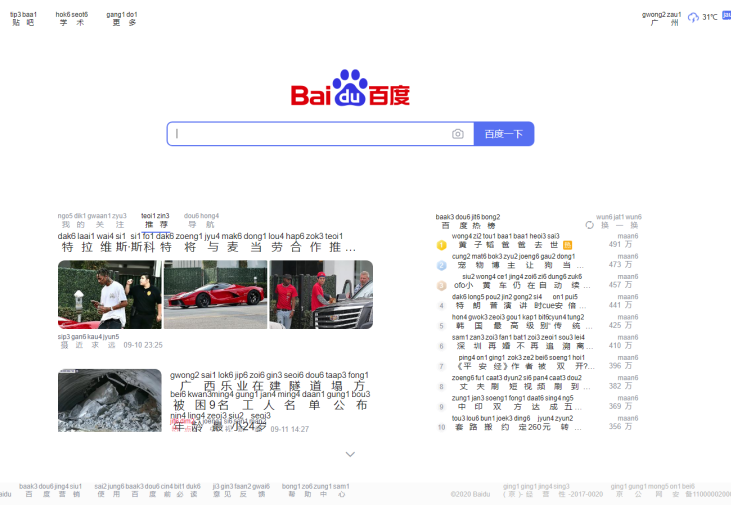
Task: Open the 更多 top navigation menu
Action: point(122,19)
